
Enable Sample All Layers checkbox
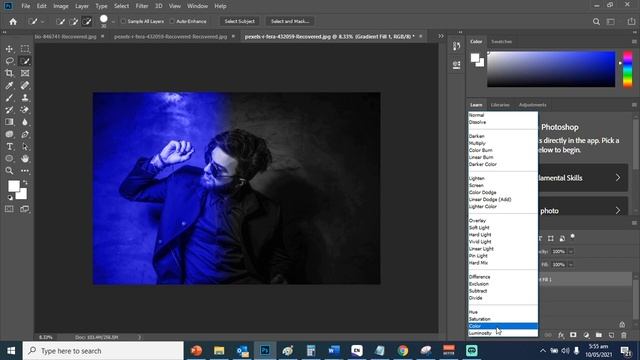123,21
